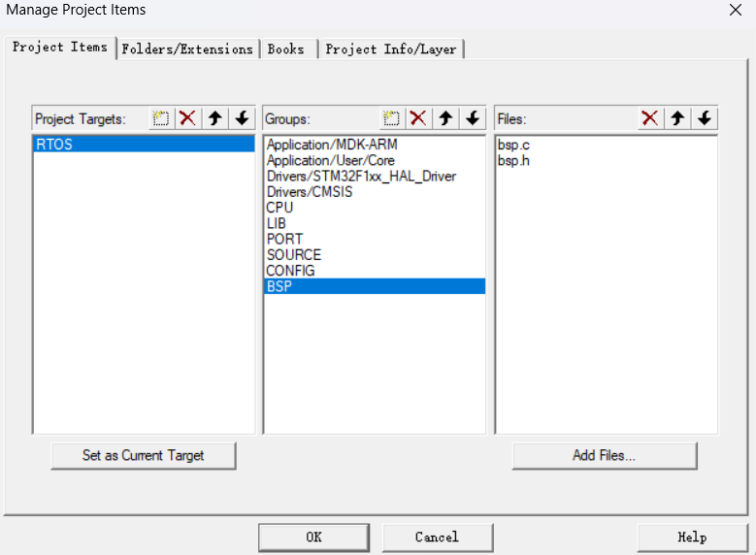
Task: Click the Add Files... button
Action: click(605, 456)
